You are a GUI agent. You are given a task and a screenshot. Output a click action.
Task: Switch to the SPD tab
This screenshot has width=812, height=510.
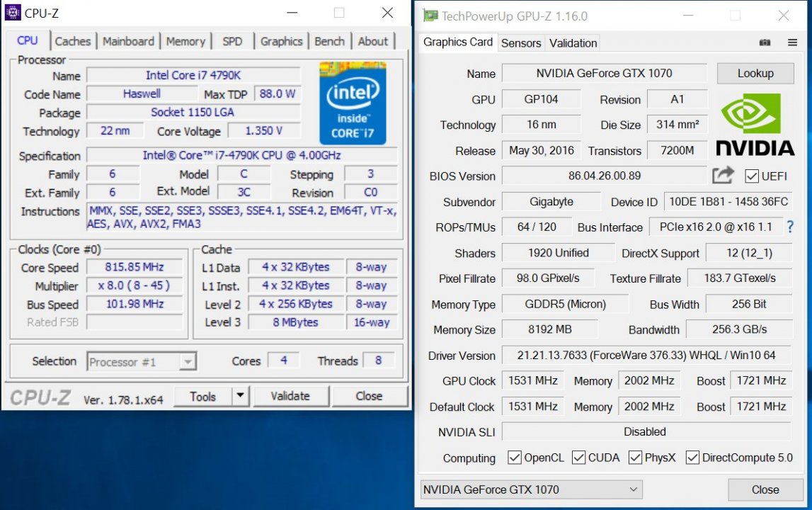pos(232,41)
